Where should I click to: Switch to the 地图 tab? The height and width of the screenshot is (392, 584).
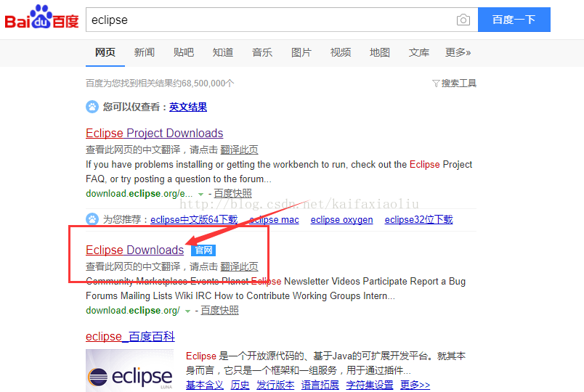point(379,52)
